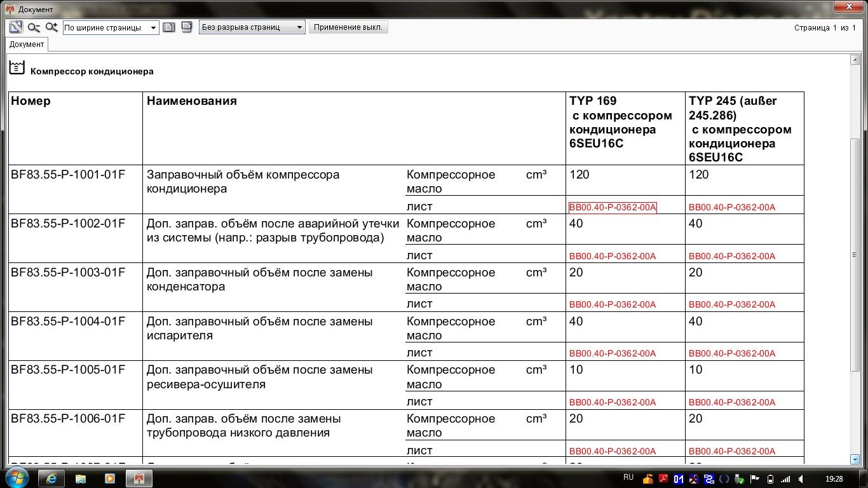Toggle the 'Применение выкл.' button
Viewport: 868px width, 488px height.
(348, 27)
